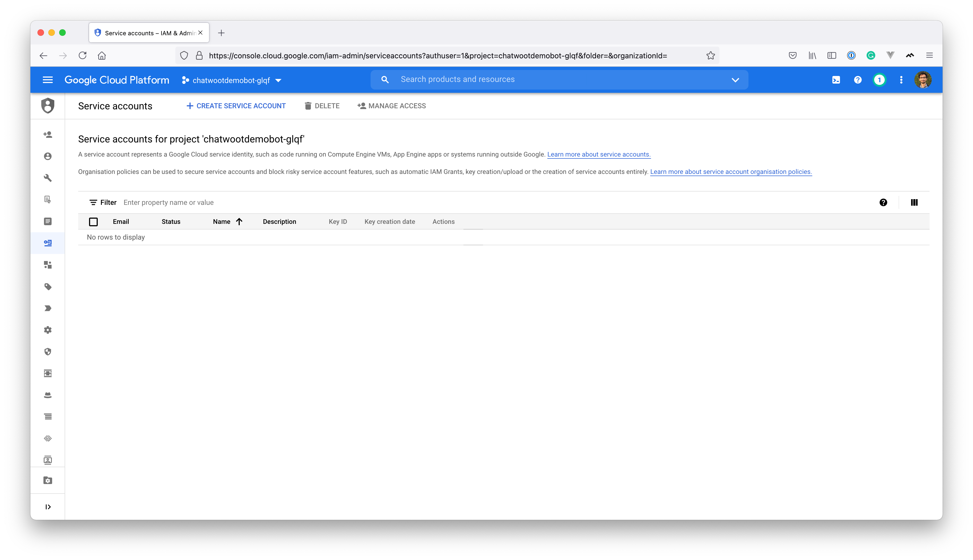Open the Tags icon in sidebar

point(48,287)
